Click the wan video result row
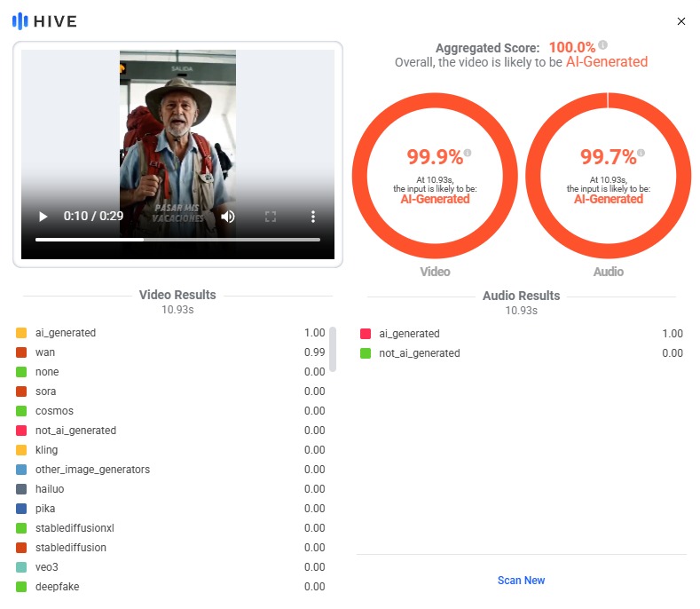 (x=169, y=352)
